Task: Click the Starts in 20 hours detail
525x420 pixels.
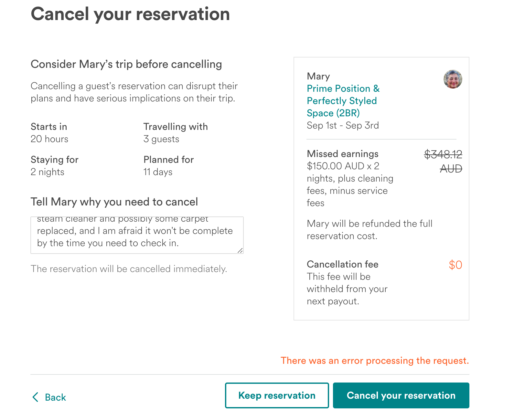Action: 49,133
